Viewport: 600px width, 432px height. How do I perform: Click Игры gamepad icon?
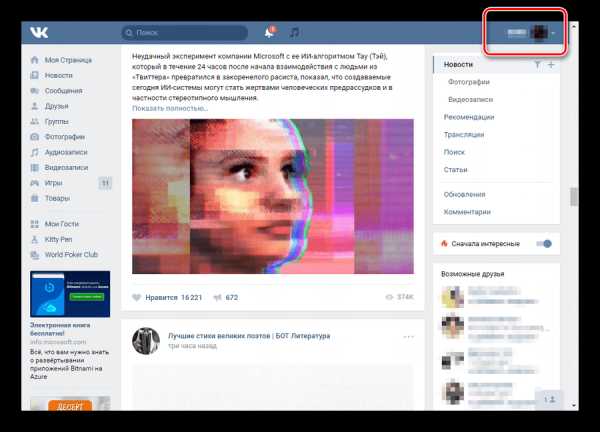(34, 183)
